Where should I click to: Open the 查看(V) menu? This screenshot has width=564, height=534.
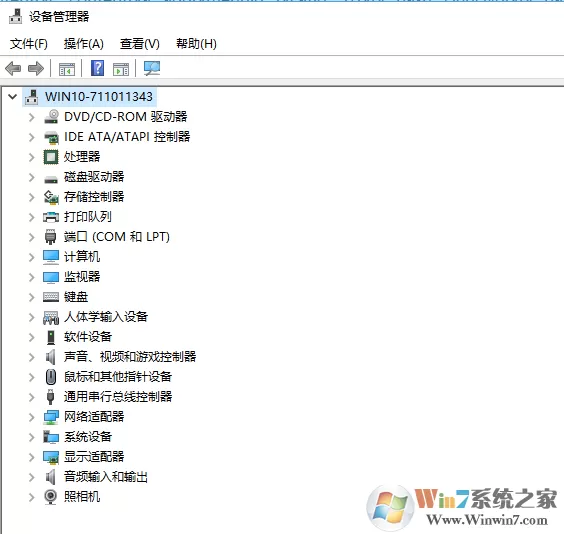(x=140, y=44)
